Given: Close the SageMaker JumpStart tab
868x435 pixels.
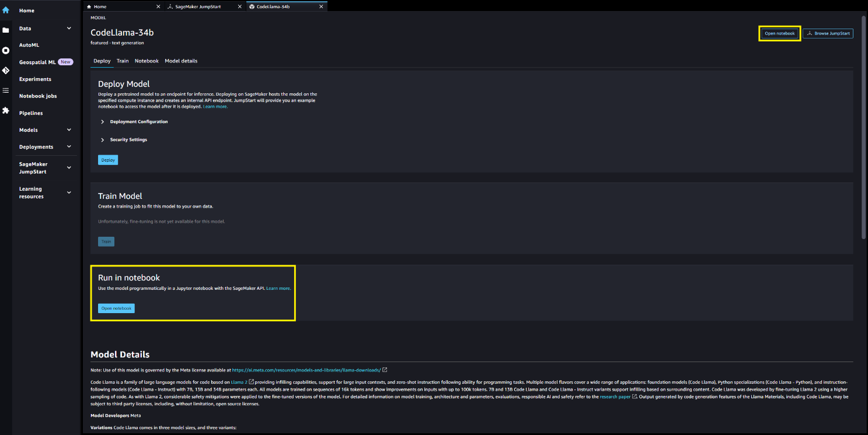Looking at the screenshot, I should (240, 6).
